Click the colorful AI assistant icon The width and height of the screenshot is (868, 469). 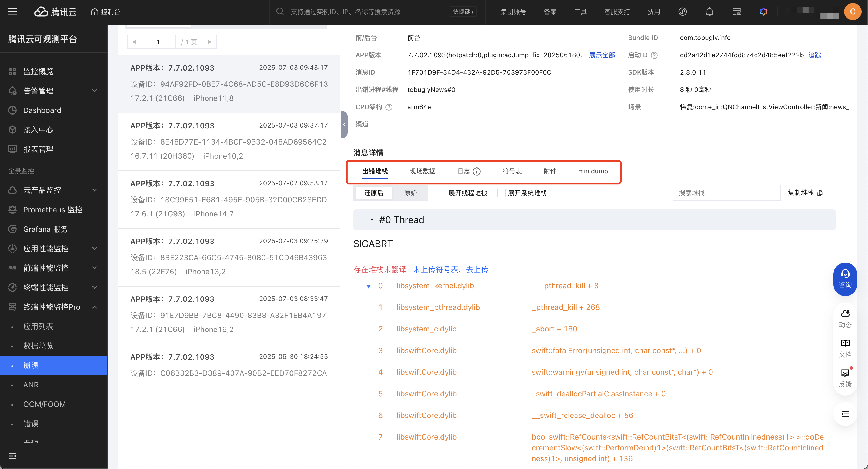[763, 12]
